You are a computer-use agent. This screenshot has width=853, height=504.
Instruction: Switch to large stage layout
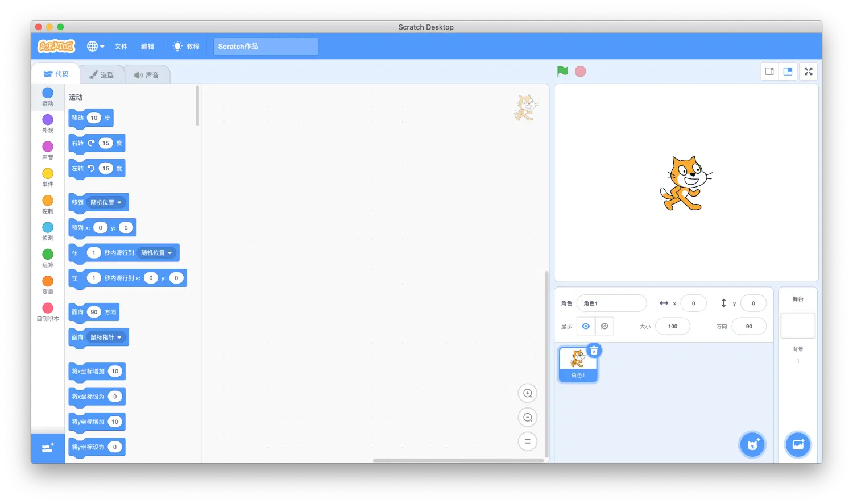click(788, 72)
